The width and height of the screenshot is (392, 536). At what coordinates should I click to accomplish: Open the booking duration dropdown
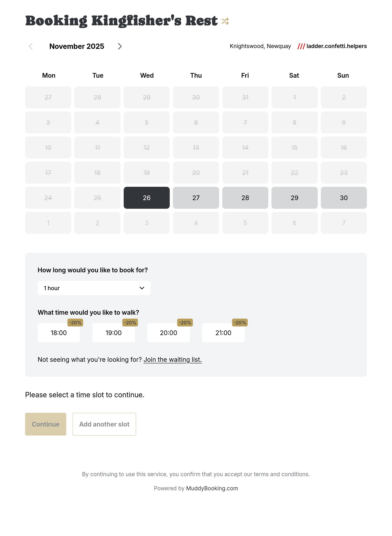click(x=94, y=288)
